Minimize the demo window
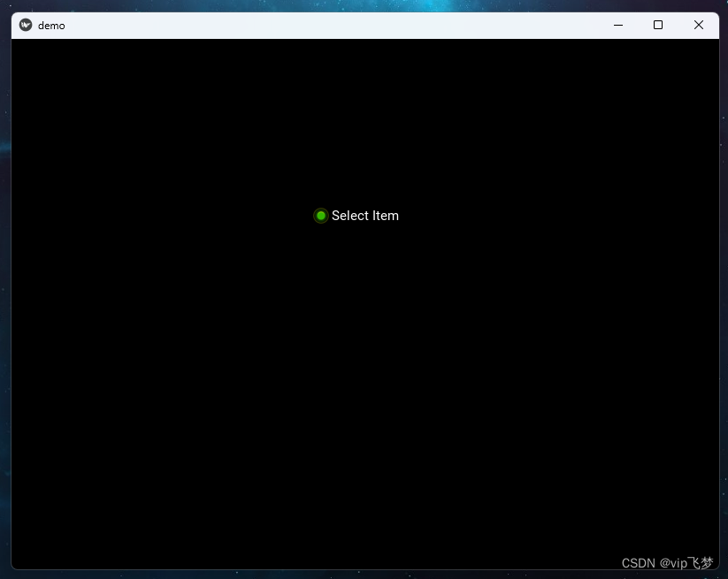This screenshot has width=728, height=579. (618, 25)
